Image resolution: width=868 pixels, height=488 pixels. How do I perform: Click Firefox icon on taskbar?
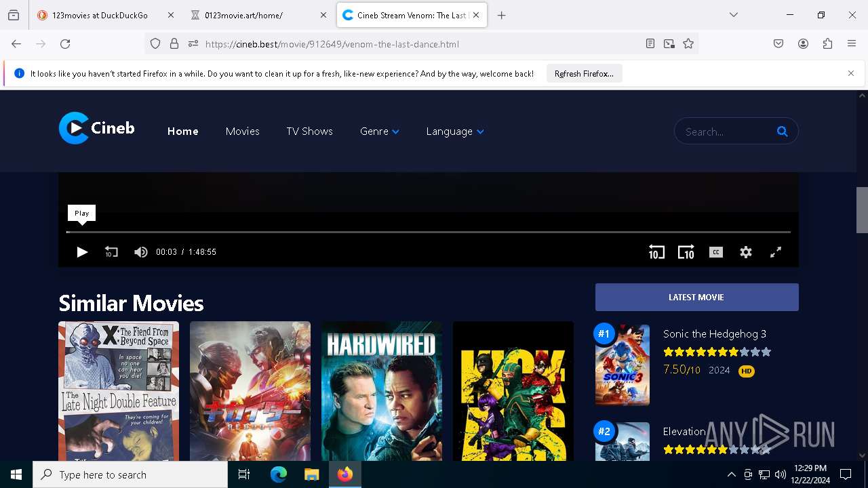click(345, 474)
